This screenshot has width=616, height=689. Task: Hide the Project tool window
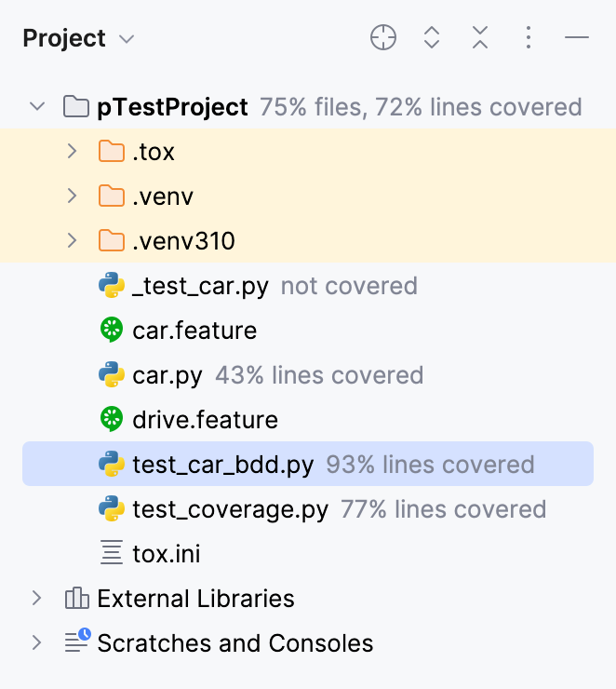coord(577,38)
